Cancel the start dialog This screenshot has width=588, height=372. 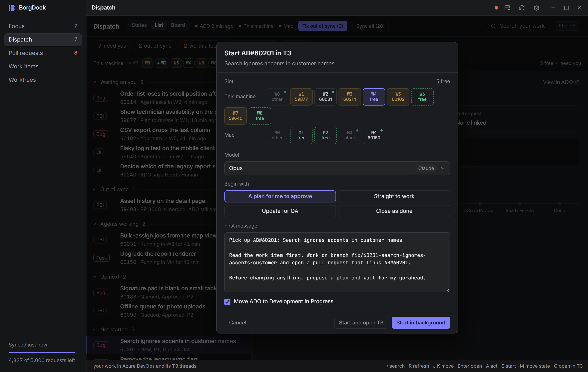pos(237,322)
